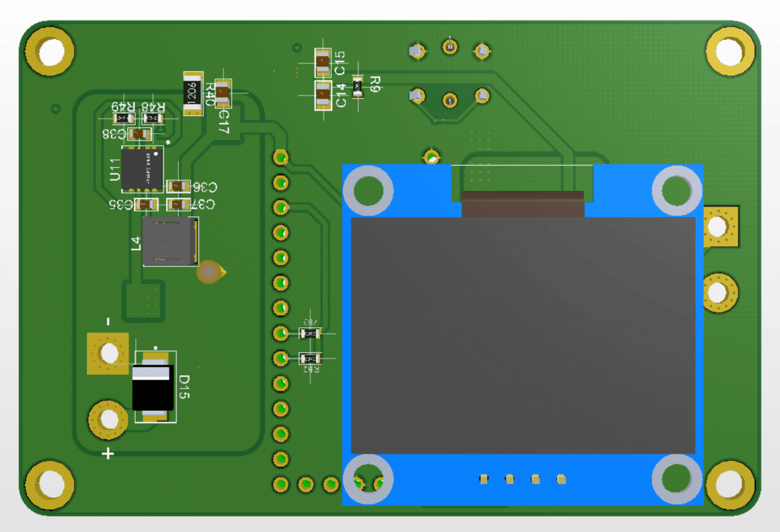Click the display module's top-right mounting hole
Viewport: 780px width, 532px height.
(x=677, y=191)
